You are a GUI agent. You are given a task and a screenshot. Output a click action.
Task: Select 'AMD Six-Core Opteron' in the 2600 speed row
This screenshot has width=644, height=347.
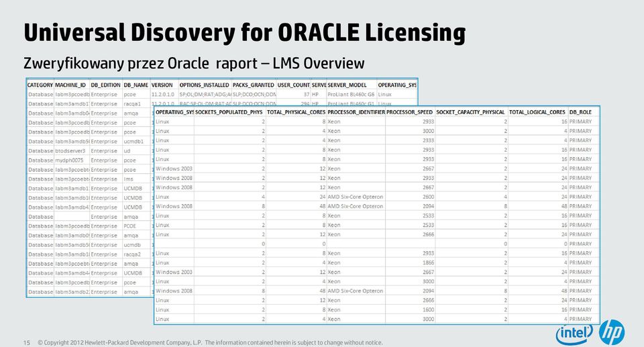356,197
